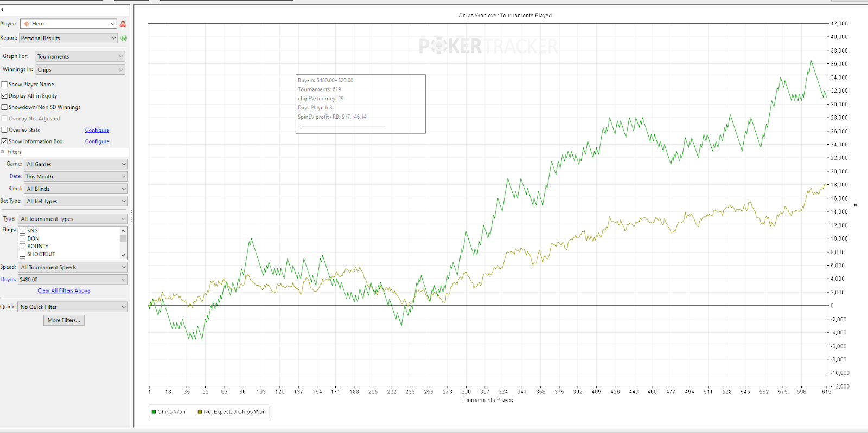Viewport: 868px width, 433px height.
Task: Open the Report dropdown showing Personal Results
Action: click(x=68, y=38)
